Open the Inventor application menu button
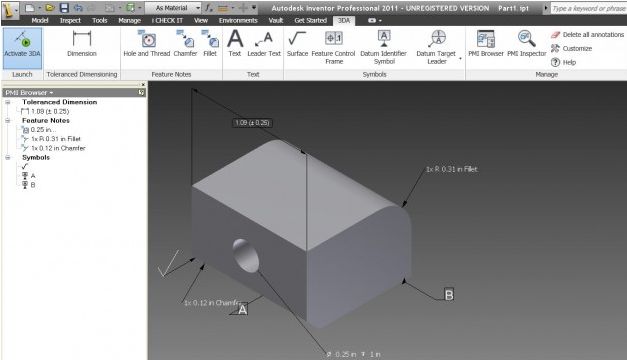 pos(10,10)
